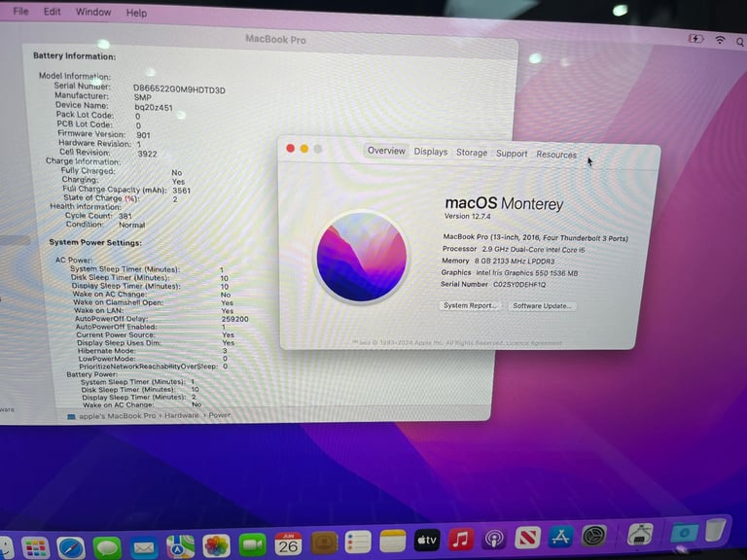Open the File menu
This screenshot has height=560, width=747.
click(20, 11)
